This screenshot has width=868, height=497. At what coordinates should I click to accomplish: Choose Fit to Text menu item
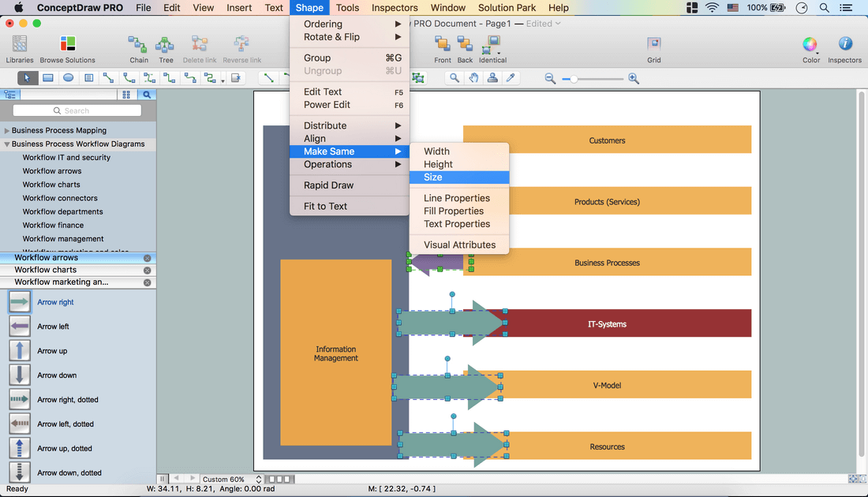[x=350, y=206]
